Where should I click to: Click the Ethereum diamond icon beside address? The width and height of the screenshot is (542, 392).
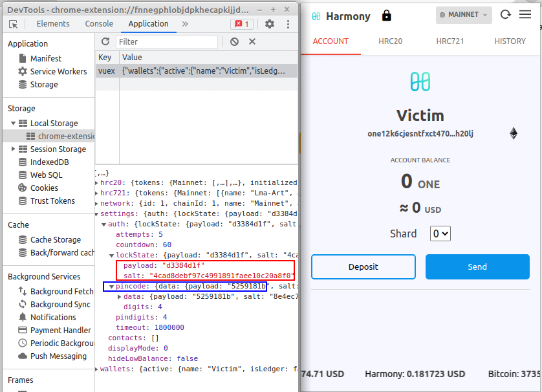514,133
